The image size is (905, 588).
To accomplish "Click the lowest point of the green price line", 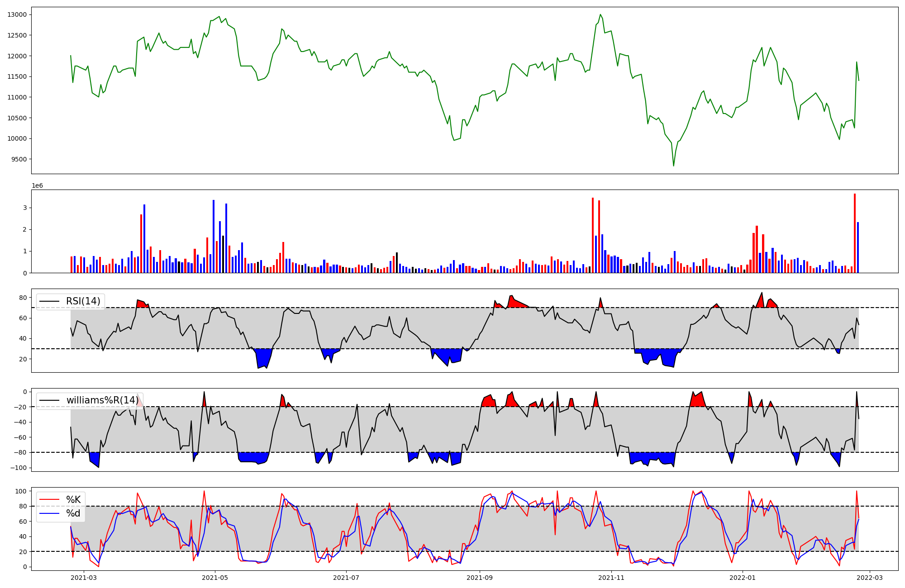I will pyautogui.click(x=673, y=166).
